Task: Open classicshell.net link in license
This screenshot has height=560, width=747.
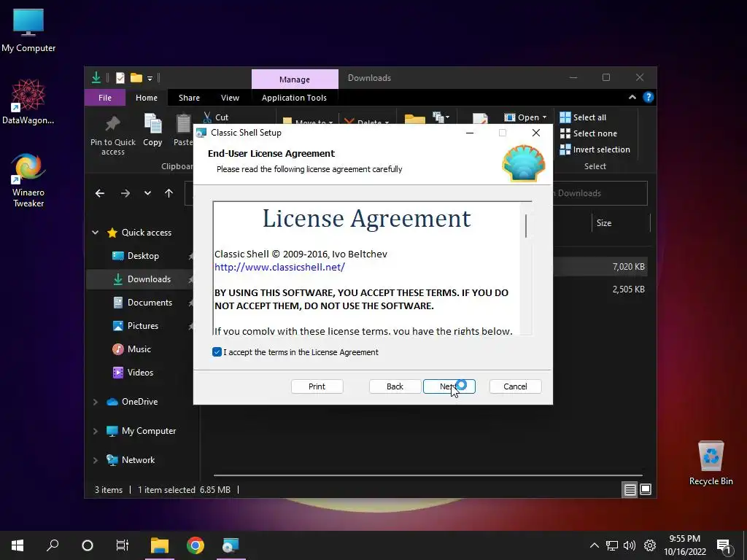Action: coord(279,267)
